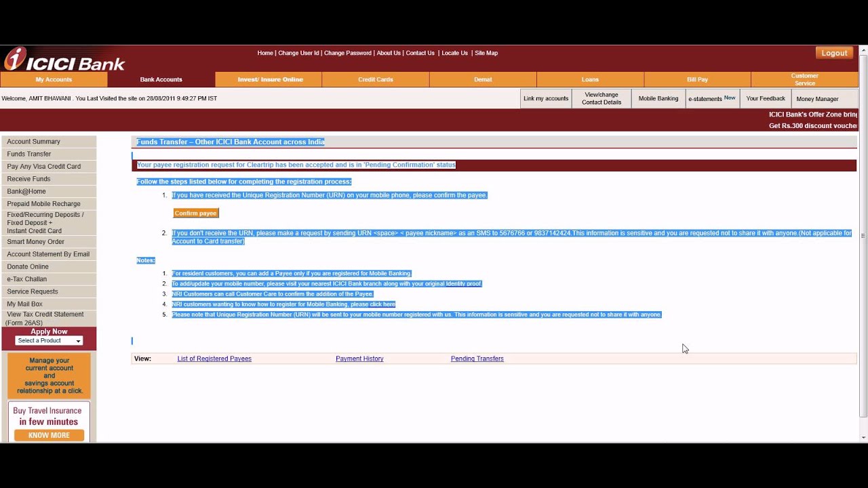Switch to Invest/ Insure Online tab
The width and height of the screenshot is (868, 488).
270,79
